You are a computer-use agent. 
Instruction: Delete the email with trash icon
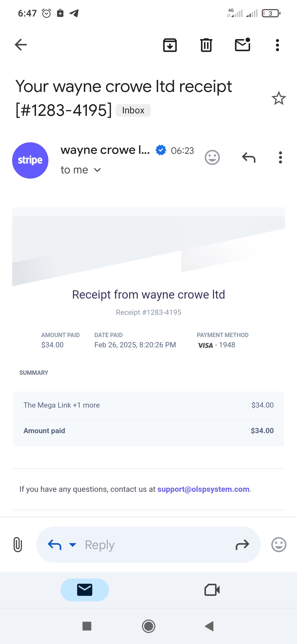coord(206,45)
